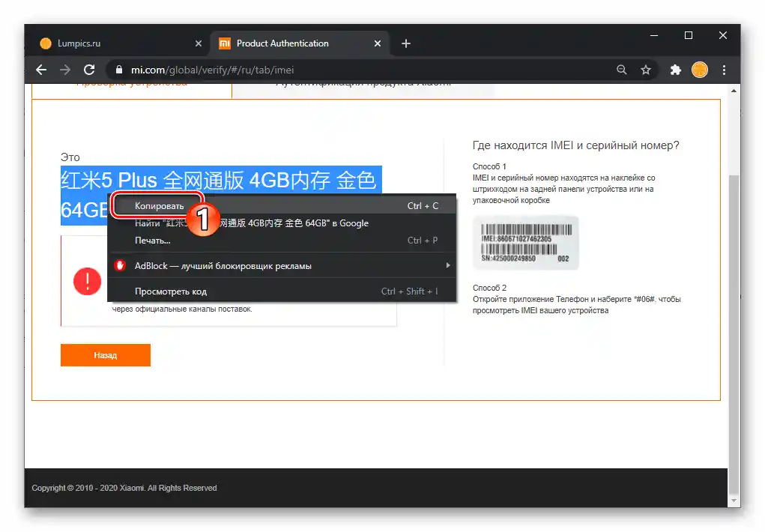Open AdBlock submenu in context menu
765x532 pixels.
pyautogui.click(x=282, y=265)
